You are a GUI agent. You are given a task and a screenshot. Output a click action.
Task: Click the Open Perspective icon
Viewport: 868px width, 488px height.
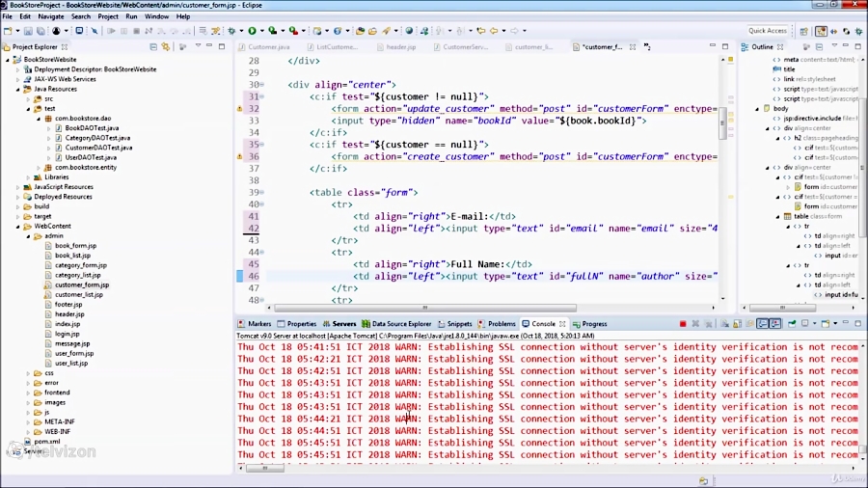pyautogui.click(x=803, y=31)
